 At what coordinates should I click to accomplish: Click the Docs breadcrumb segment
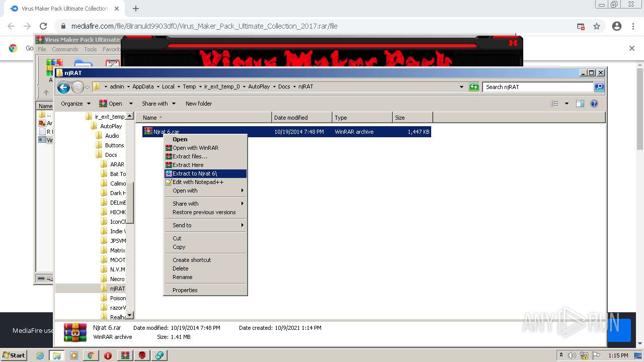coord(284,86)
